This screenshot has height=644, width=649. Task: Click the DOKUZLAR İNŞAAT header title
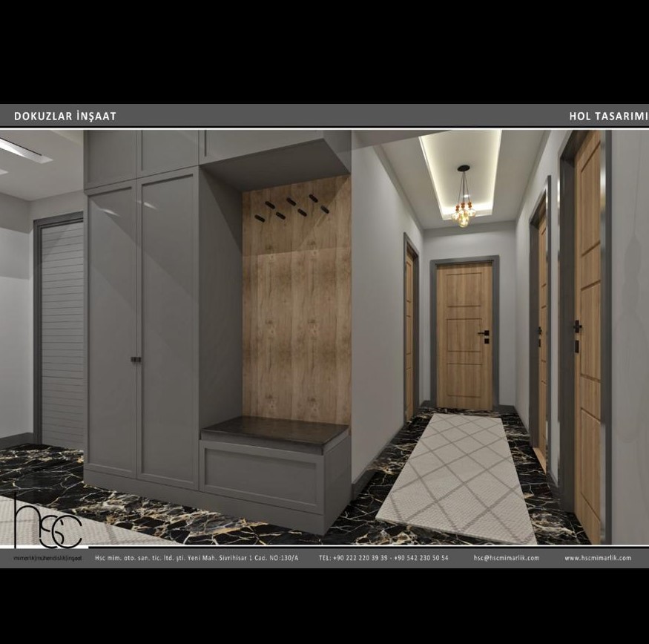tap(65, 116)
